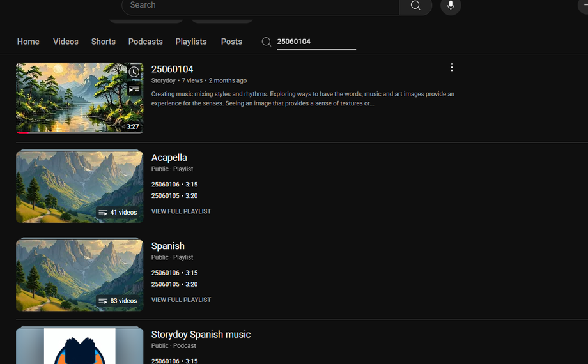
Task: View full playlist for Spanish
Action: coord(181,300)
